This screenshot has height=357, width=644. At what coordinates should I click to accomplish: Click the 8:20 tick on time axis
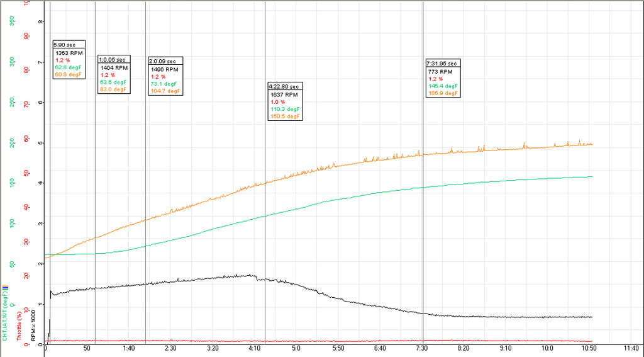pyautogui.click(x=464, y=348)
